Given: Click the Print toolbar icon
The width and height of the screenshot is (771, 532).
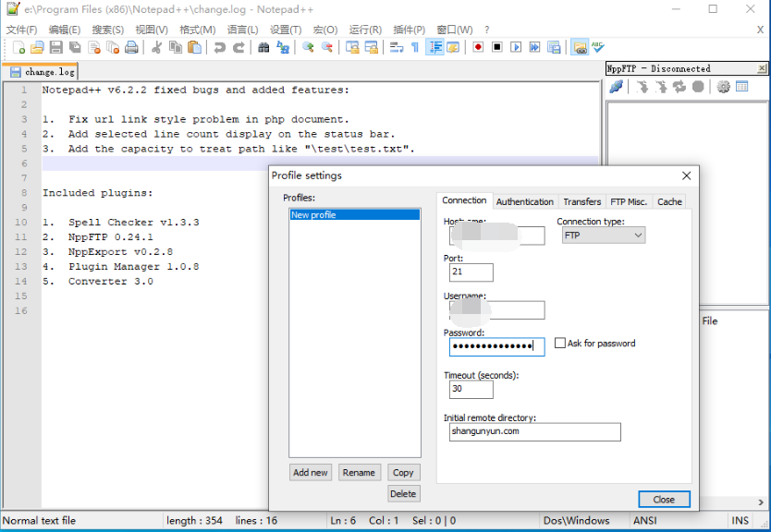Looking at the screenshot, I should (131, 47).
